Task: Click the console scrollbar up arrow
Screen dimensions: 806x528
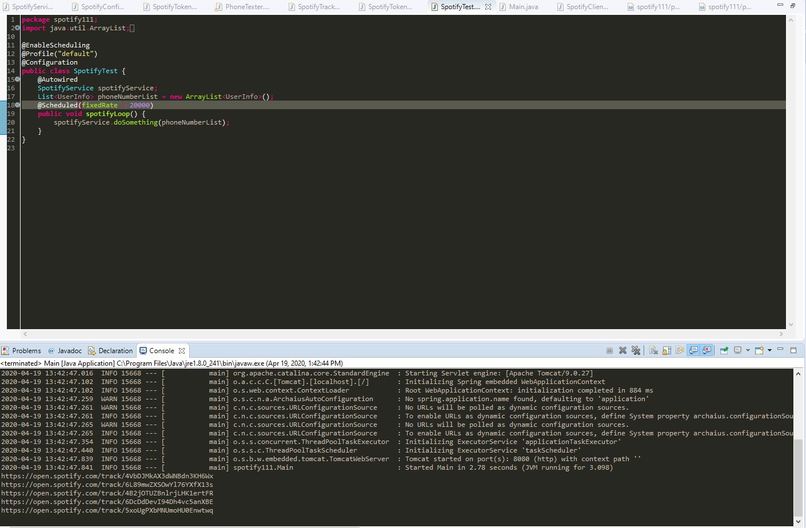Action: coord(798,374)
